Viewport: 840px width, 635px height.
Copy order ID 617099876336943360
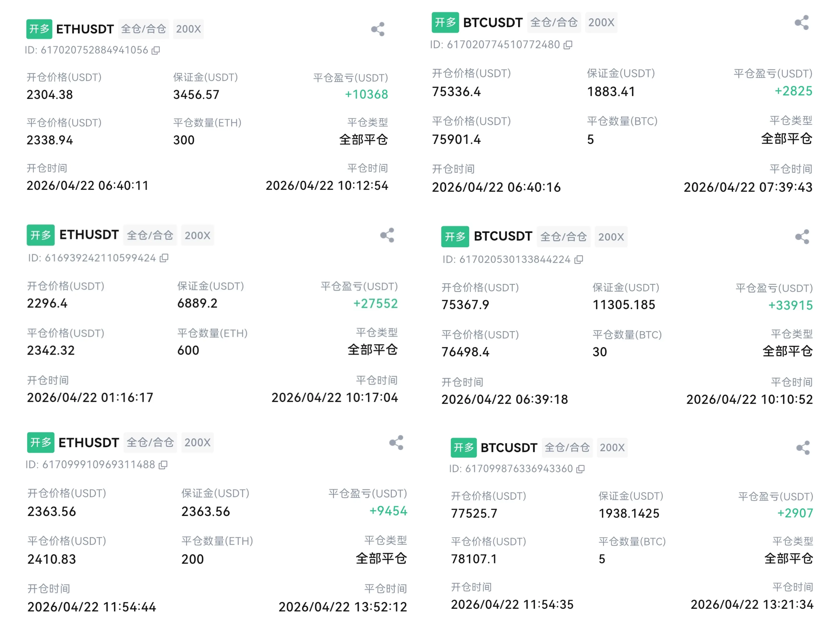tap(580, 469)
